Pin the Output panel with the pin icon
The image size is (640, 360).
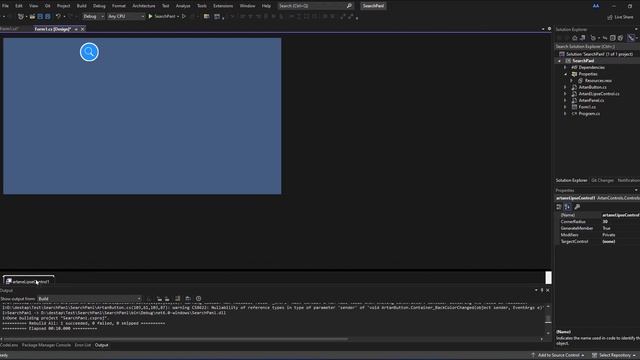(542, 290)
